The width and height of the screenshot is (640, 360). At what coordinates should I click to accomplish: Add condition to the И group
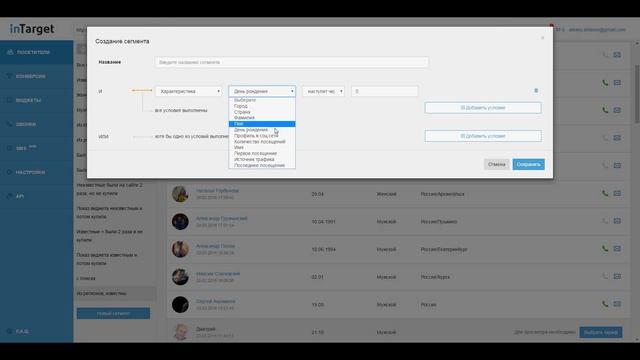coord(483,108)
